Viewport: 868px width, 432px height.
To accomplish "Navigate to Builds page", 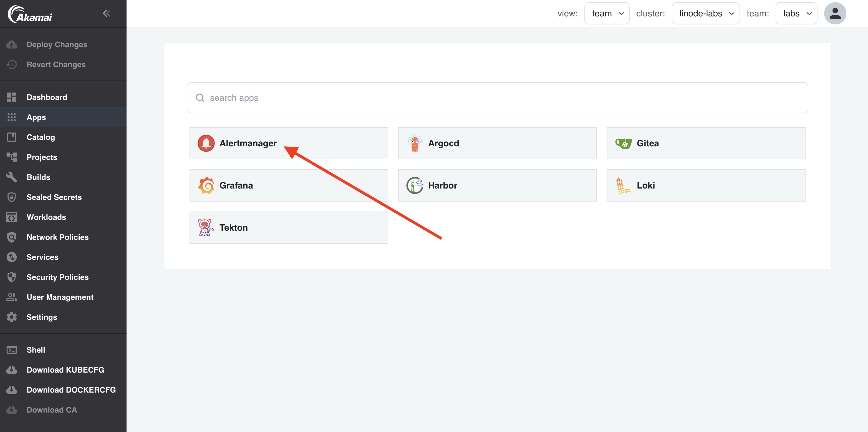I will click(63, 177).
